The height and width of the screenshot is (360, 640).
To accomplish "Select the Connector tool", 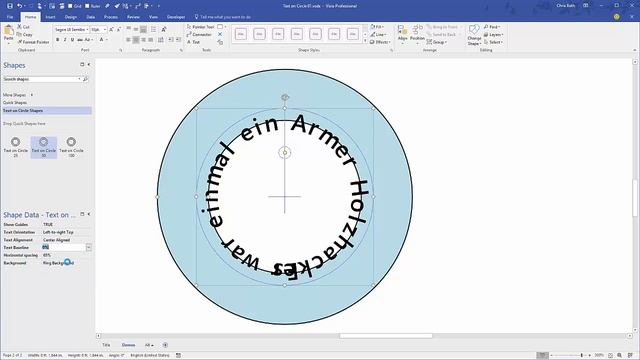I will tap(199, 34).
